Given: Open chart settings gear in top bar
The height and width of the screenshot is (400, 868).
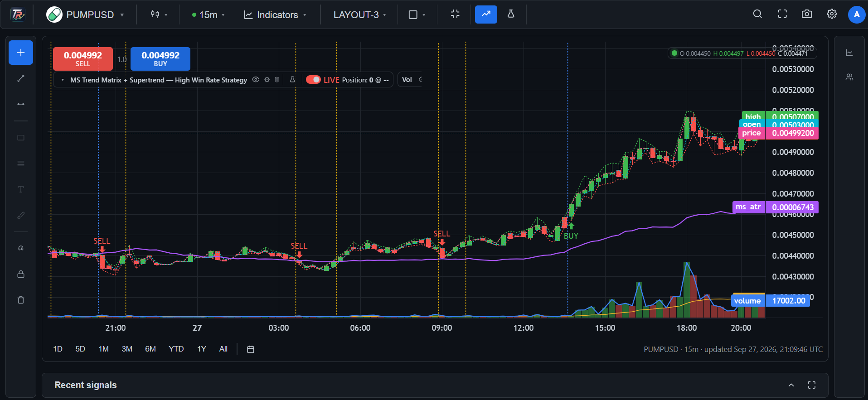Looking at the screenshot, I should tap(832, 14).
